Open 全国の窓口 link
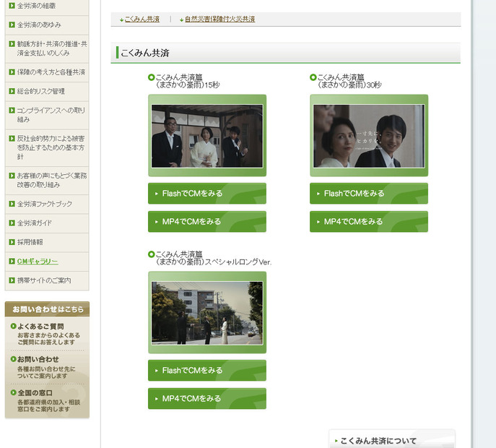Screen dimensions: 496x448 point(35,393)
